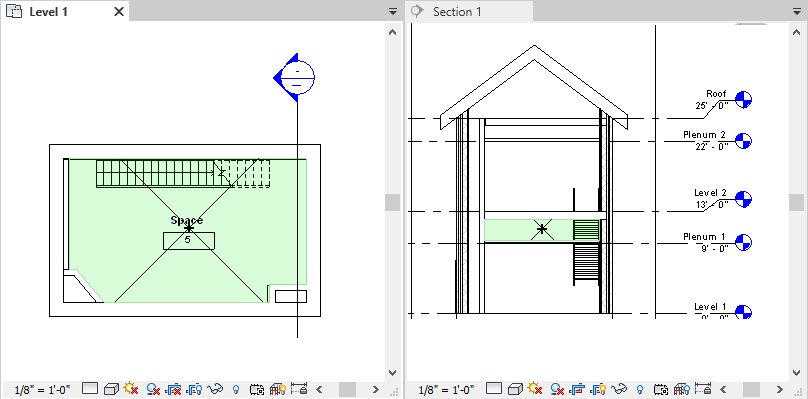This screenshot has width=808, height=399.
Task: Select the Plenum 1 level head symbol
Action: click(x=743, y=242)
